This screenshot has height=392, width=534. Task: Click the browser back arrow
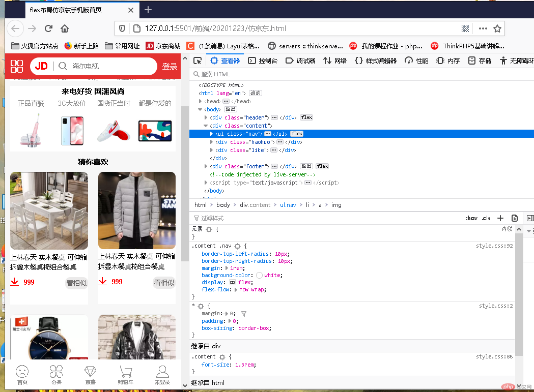[15, 28]
